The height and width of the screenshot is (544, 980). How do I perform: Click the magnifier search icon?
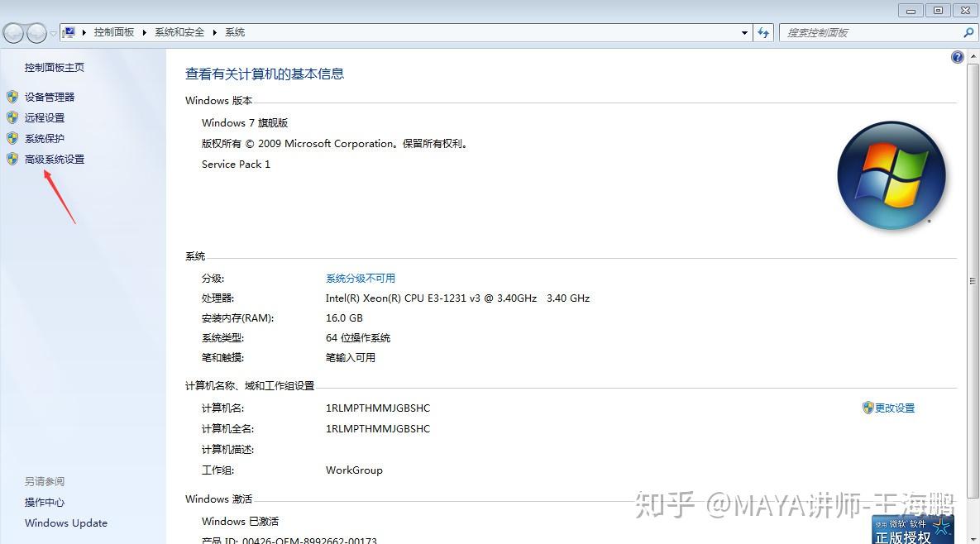[968, 32]
